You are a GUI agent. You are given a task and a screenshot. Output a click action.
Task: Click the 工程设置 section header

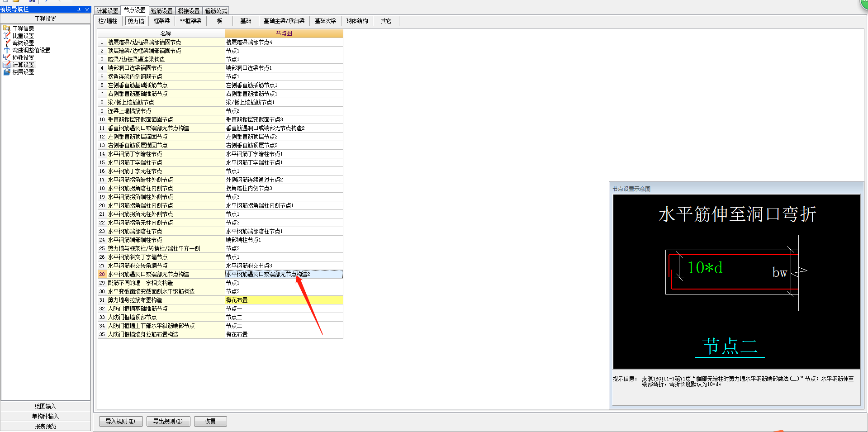45,19
